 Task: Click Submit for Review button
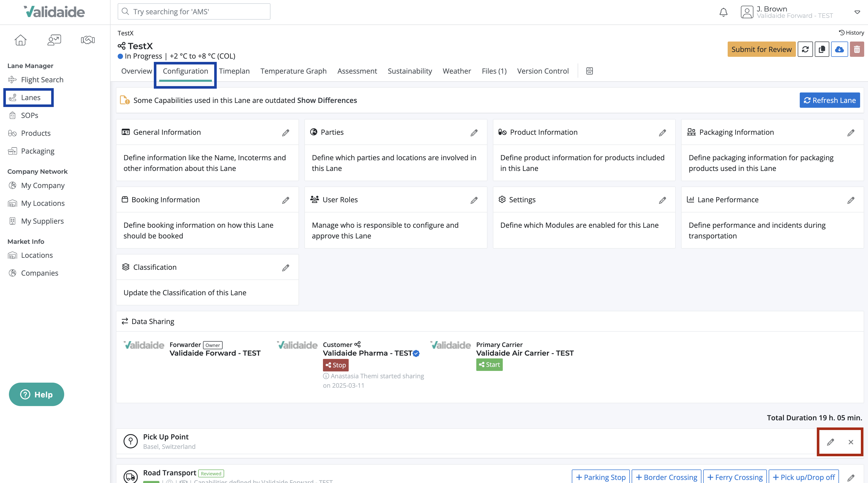click(762, 49)
